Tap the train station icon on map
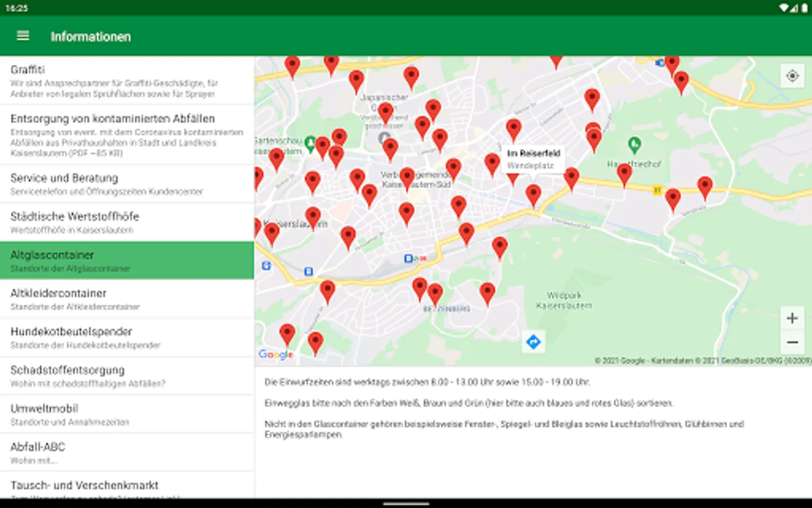Viewport: 812px width, 508px height. pos(408,259)
